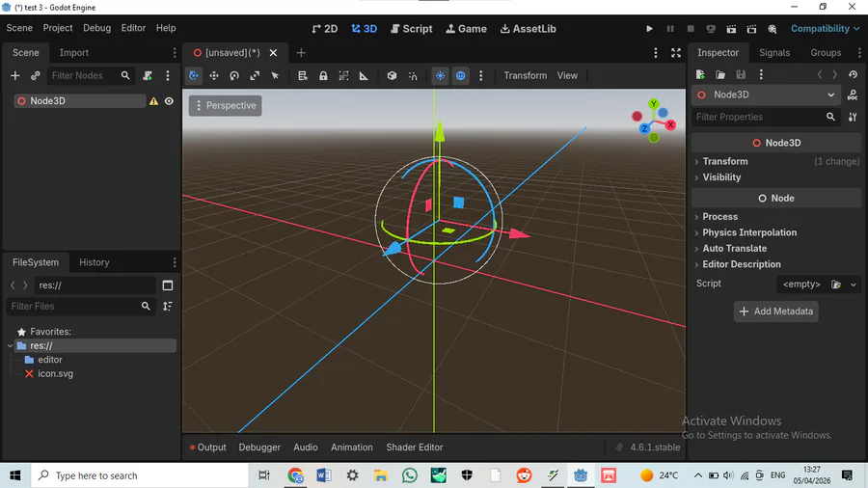Attach a script to the selected node
This screenshot has height=488, width=868.
click(148, 76)
